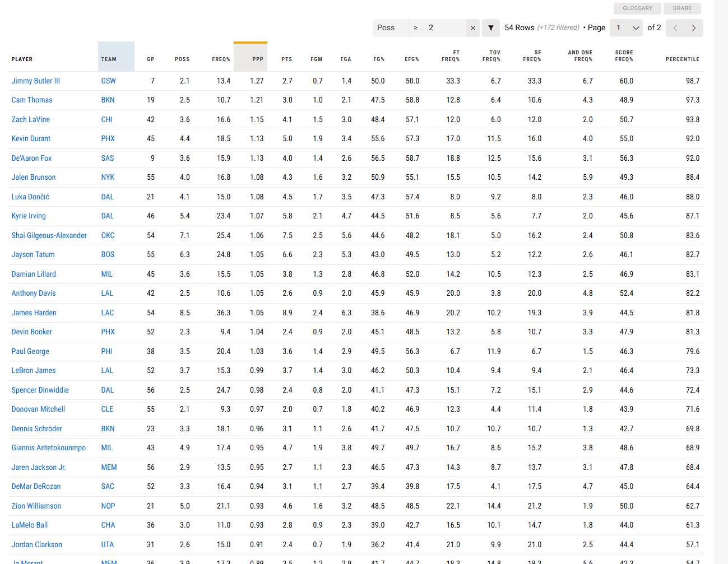
Task: Clear the Poss filter with X
Action: pos(473,28)
